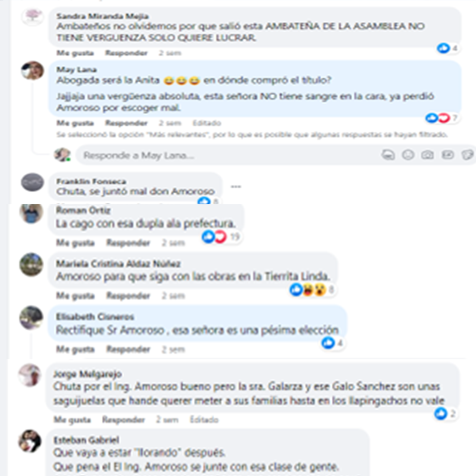Attach a photo with the camera icon

coord(427,155)
